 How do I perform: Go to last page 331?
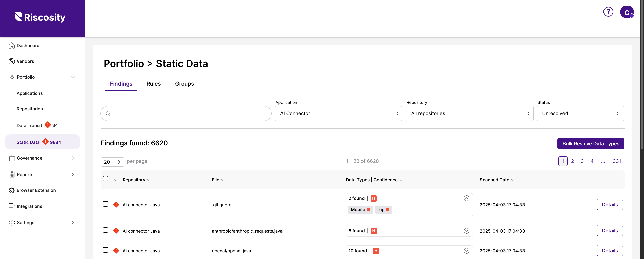pos(617,161)
